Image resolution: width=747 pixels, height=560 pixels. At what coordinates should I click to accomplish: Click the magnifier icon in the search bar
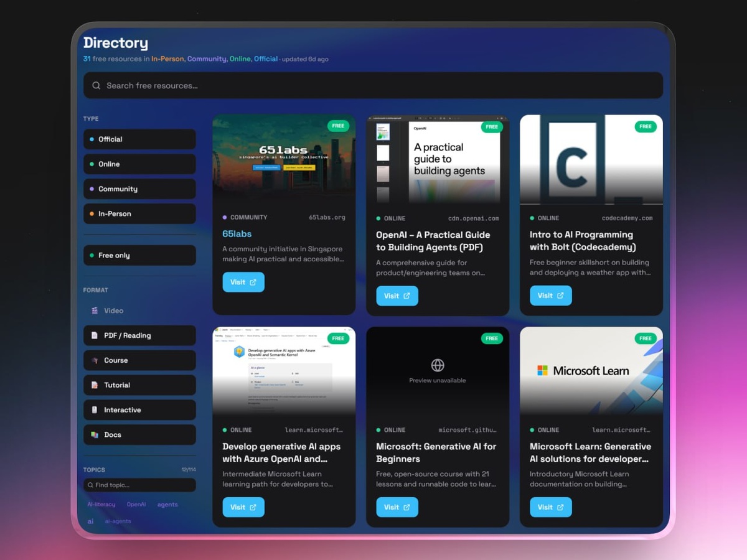(x=96, y=86)
